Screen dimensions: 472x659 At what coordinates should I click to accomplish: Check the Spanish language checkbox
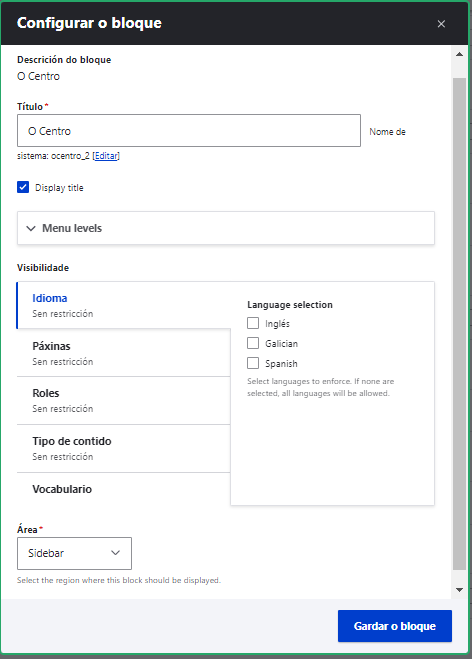pos(253,363)
